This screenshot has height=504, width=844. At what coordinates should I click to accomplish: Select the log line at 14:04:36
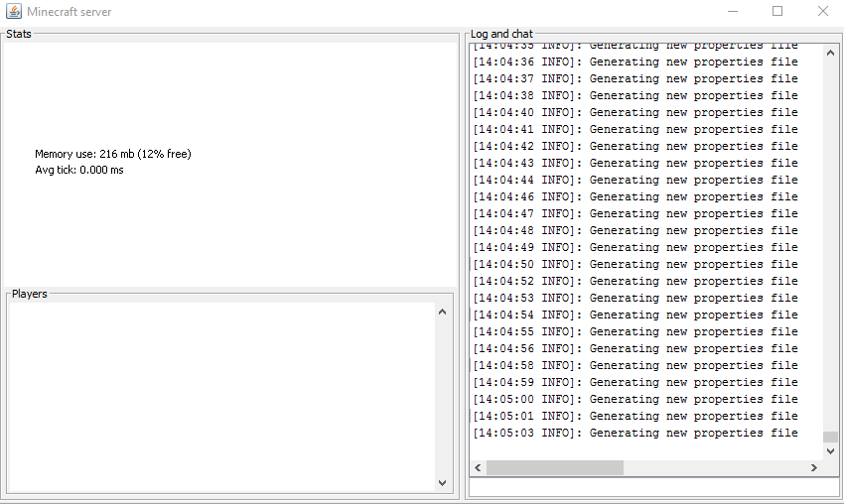click(x=635, y=62)
